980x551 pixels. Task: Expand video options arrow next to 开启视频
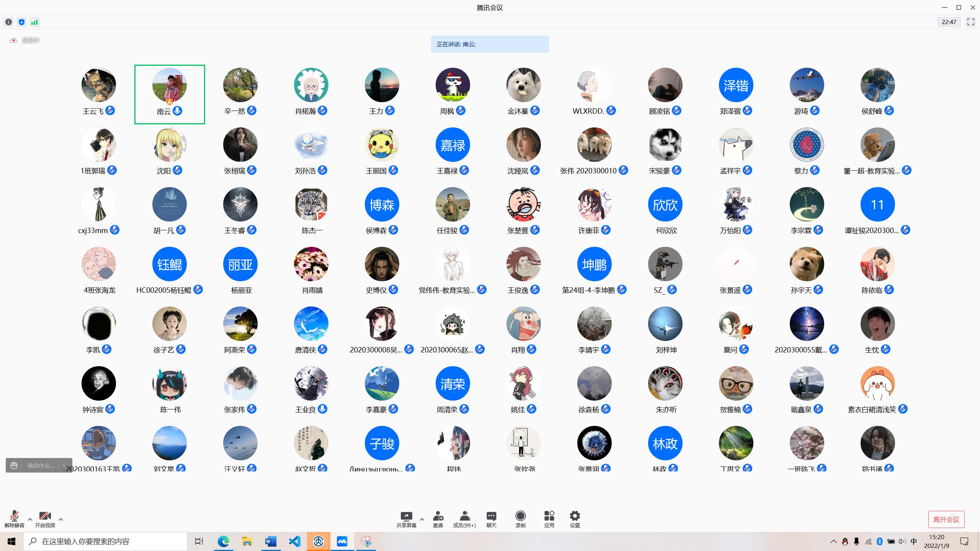point(60,520)
